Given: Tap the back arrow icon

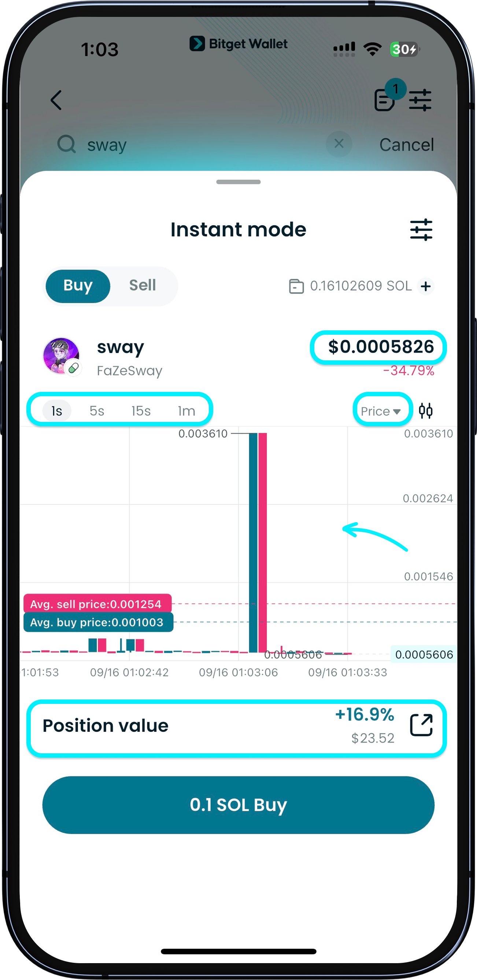Looking at the screenshot, I should (56, 100).
